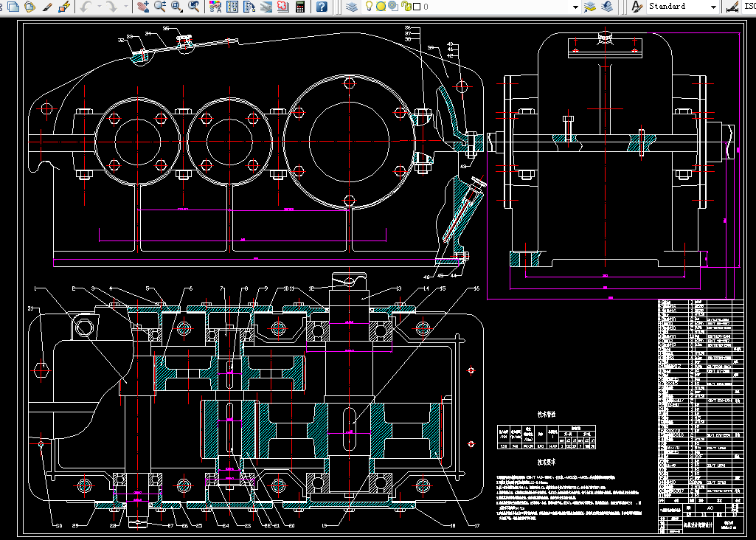The width and height of the screenshot is (756, 540).
Task: Open Layer Properties Manager
Action: pos(353,6)
